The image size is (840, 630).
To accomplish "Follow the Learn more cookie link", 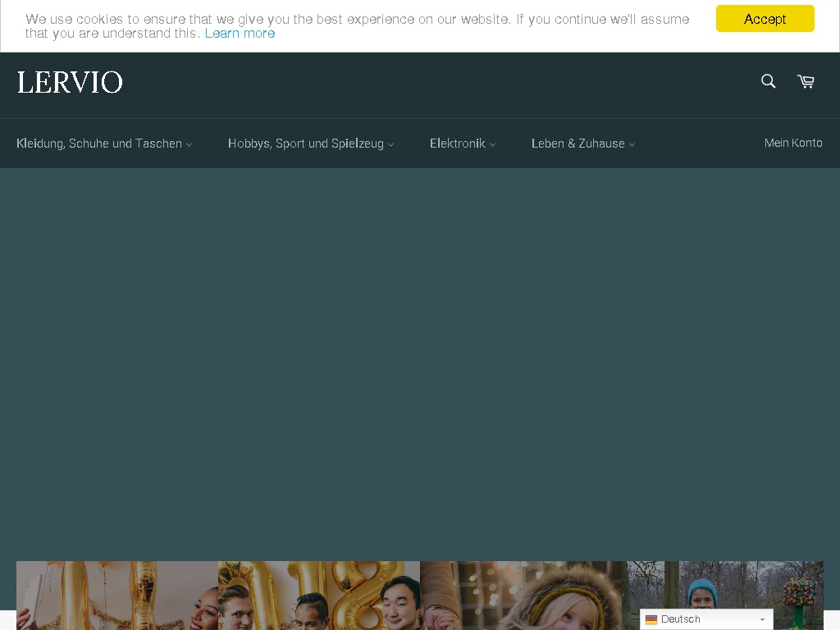I will tap(240, 33).
